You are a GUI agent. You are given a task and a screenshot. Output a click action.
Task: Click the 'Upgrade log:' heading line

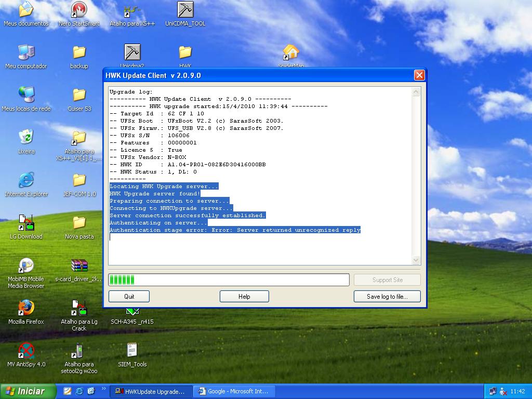point(131,91)
